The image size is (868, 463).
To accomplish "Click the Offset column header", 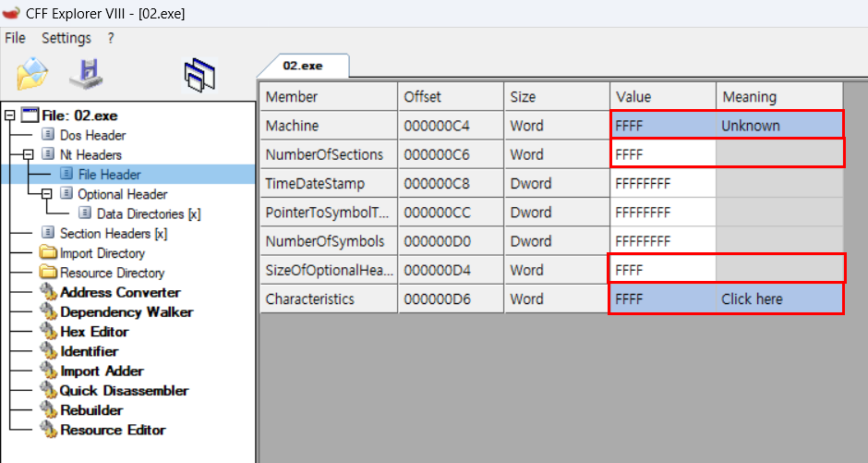I will (x=451, y=96).
